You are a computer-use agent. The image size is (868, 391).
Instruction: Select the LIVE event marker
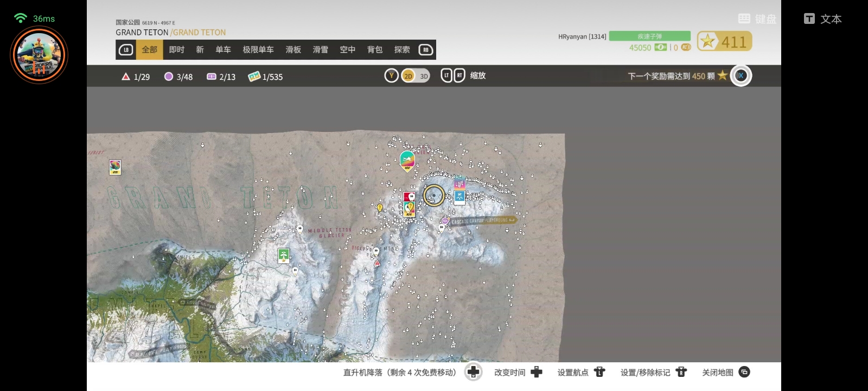(459, 183)
